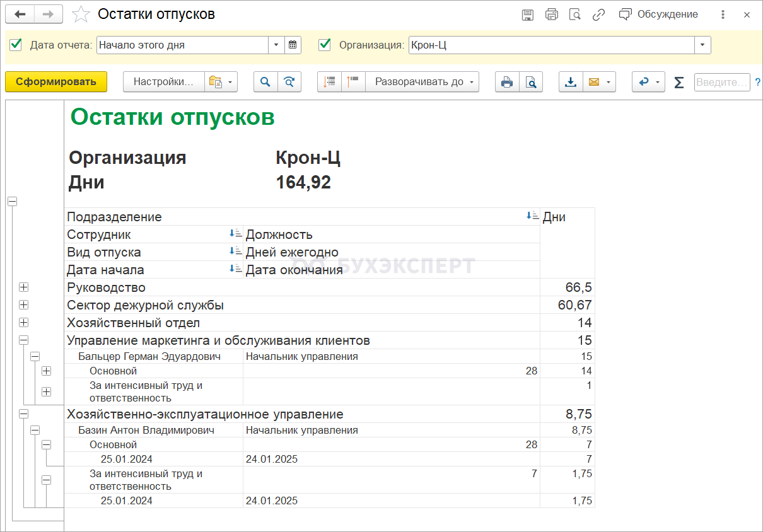
Task: Click the sum sigma icon
Action: [x=679, y=82]
